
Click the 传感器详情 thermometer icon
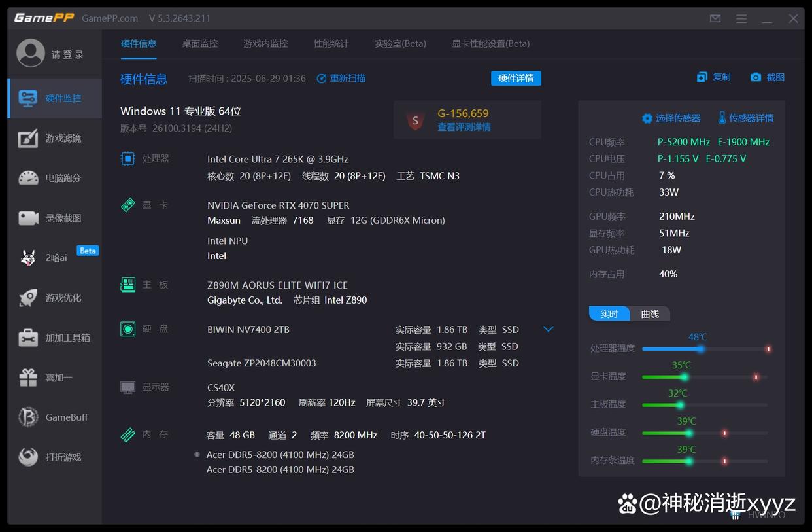722,118
